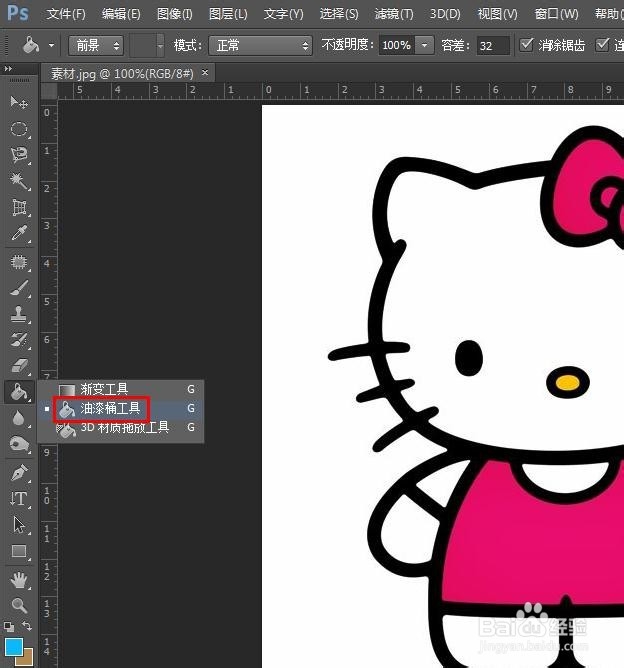Screen dimensions: 624x668
Task: Click the ruler origin corner box
Action: coord(49,91)
